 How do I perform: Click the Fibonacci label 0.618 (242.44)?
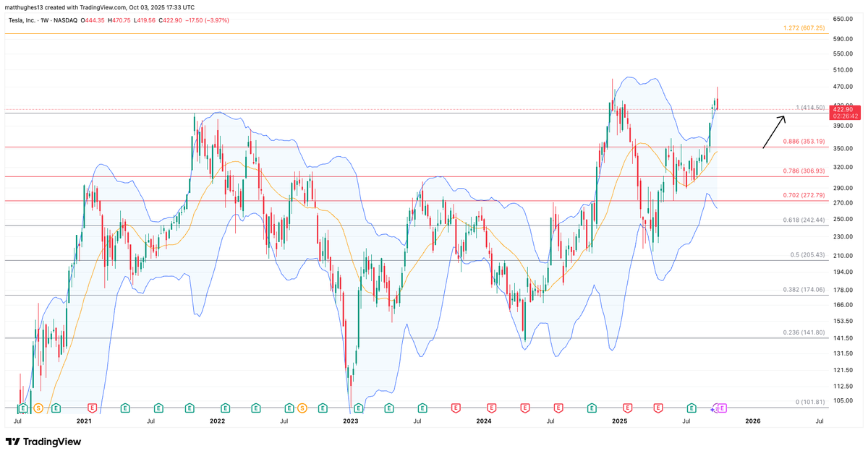pyautogui.click(x=804, y=220)
